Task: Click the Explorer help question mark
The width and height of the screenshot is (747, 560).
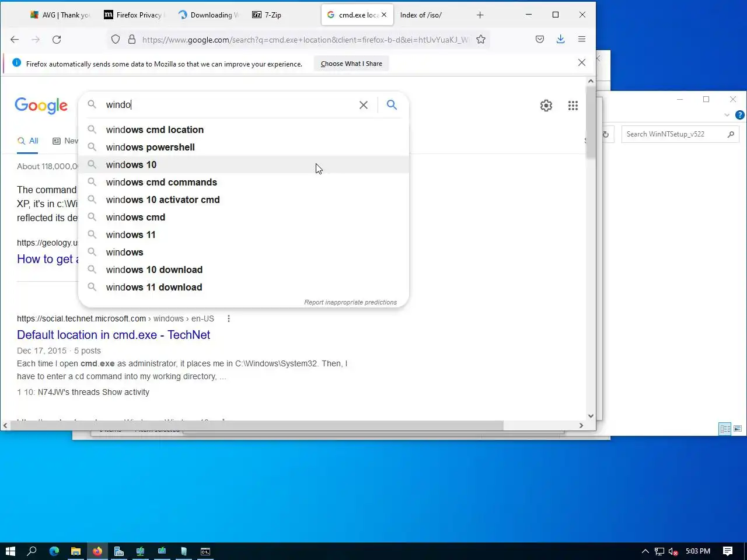Action: [740, 115]
